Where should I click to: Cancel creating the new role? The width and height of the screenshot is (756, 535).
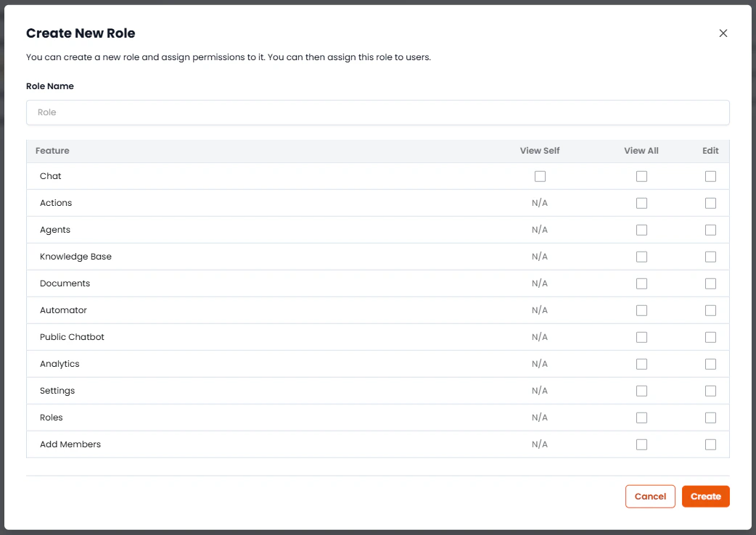point(650,496)
